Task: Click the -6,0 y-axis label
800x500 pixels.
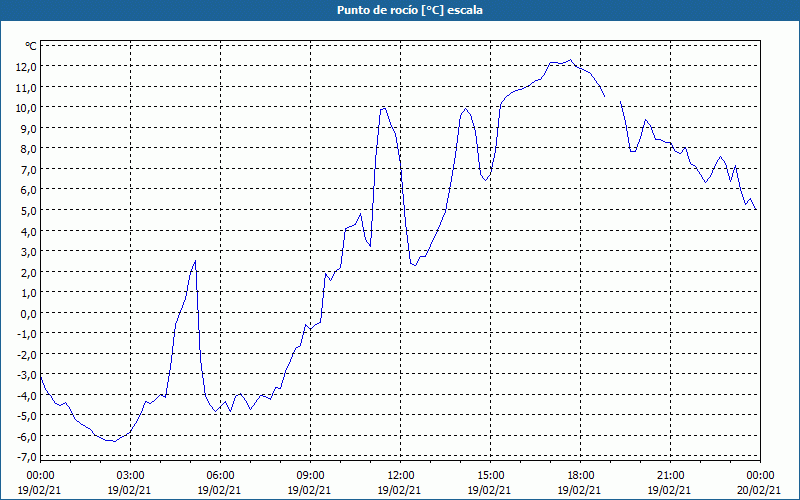Action: click(x=28, y=436)
